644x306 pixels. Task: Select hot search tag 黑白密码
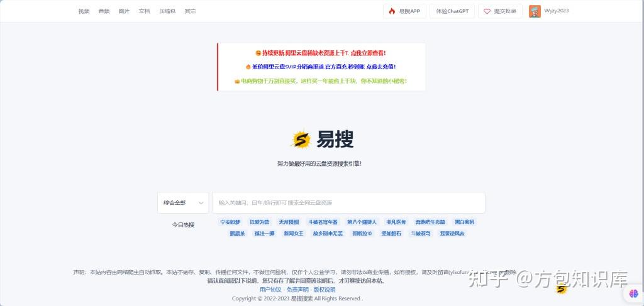coord(465,222)
